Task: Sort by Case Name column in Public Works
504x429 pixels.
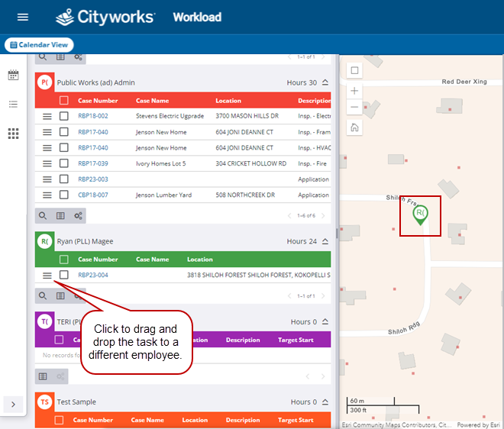Action: point(152,101)
